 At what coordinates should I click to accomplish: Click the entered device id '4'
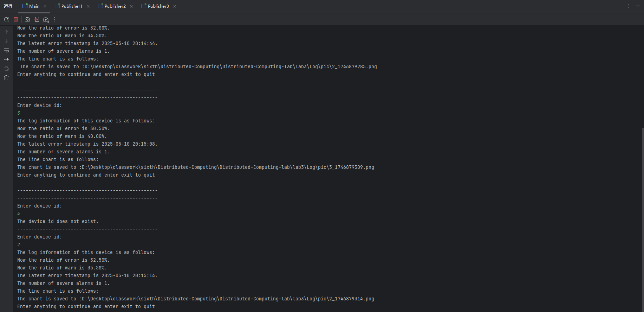point(19,214)
